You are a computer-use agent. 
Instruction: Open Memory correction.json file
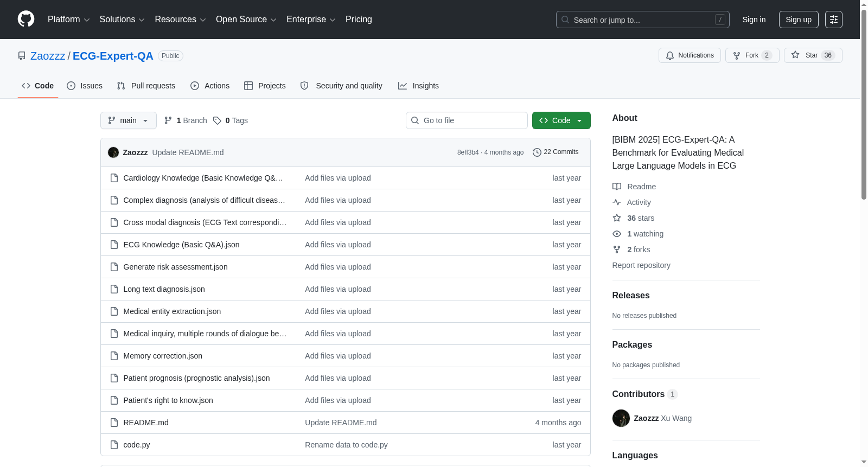coord(163,356)
